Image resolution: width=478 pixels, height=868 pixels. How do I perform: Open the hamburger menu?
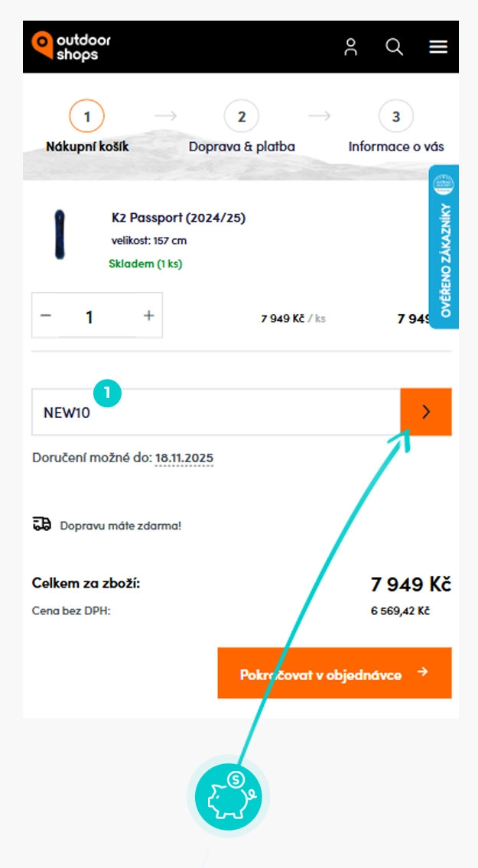click(x=438, y=47)
